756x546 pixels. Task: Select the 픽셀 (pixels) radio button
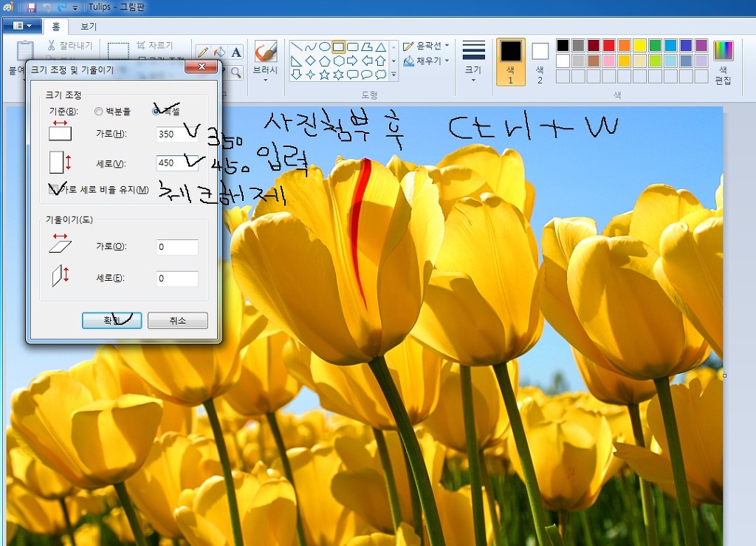point(156,112)
